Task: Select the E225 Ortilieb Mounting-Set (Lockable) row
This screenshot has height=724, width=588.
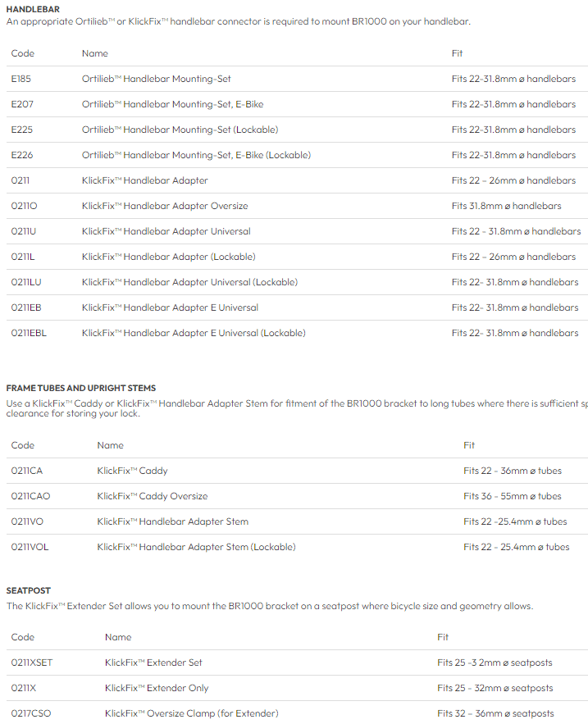Action: tap(180, 130)
